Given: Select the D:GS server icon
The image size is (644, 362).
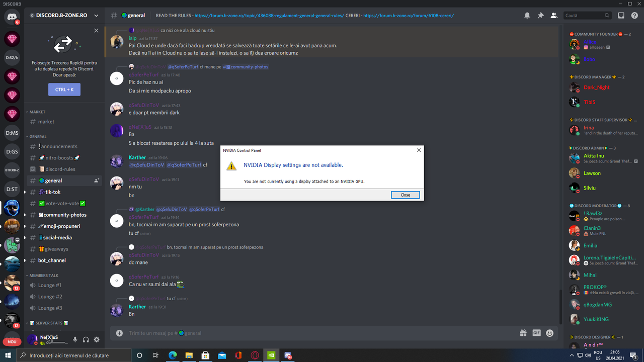Looking at the screenshot, I should click(12, 151).
